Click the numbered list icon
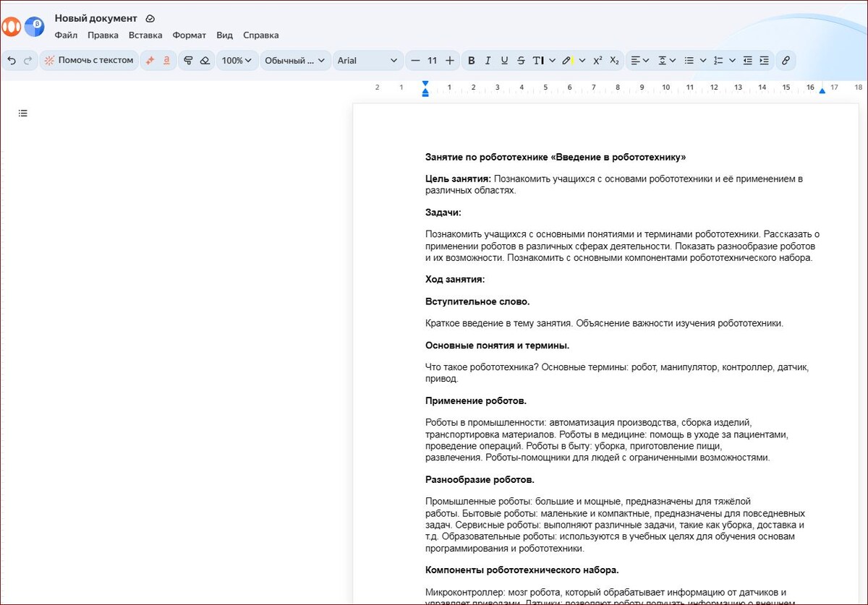 (x=718, y=61)
